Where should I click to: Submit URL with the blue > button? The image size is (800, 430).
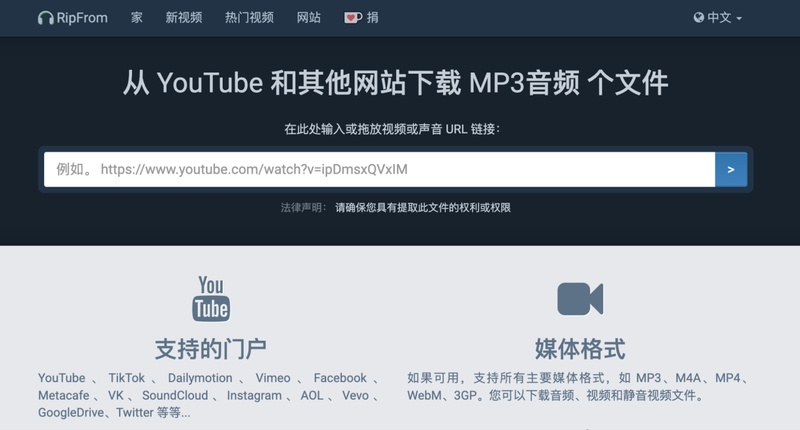pyautogui.click(x=731, y=169)
